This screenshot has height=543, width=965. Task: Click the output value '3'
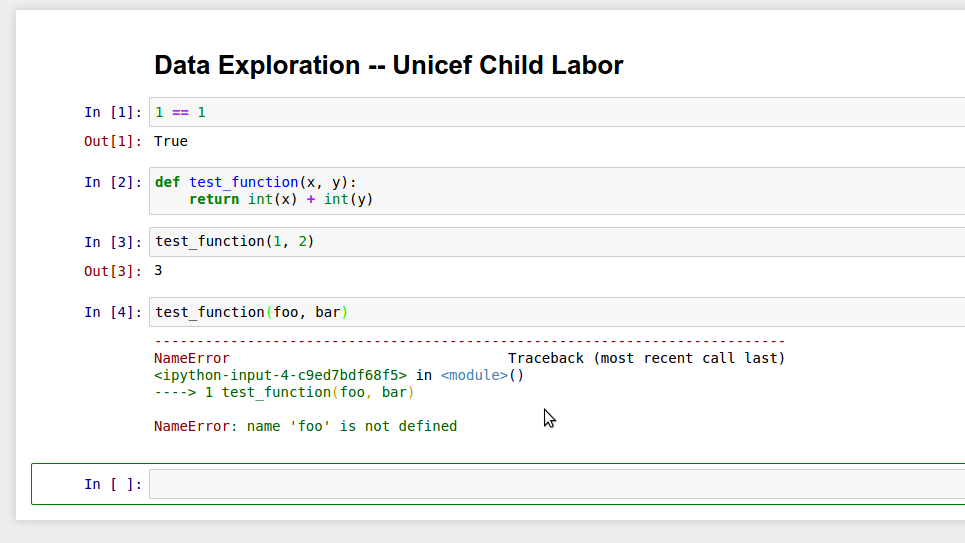(158, 271)
